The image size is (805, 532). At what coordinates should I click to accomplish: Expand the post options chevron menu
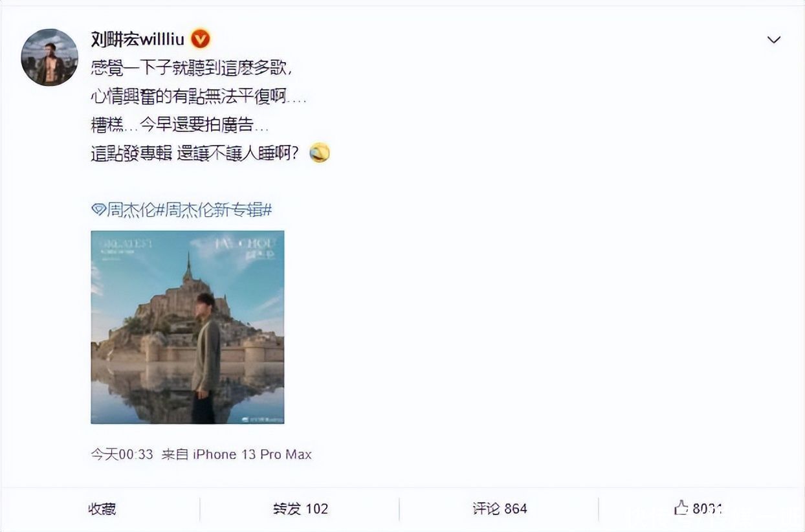773,40
